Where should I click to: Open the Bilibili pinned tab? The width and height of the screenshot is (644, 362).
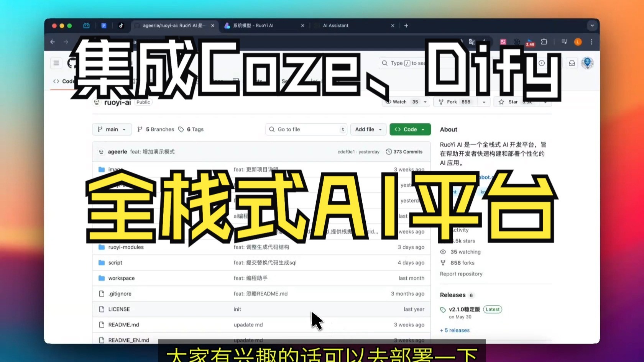click(86, 26)
